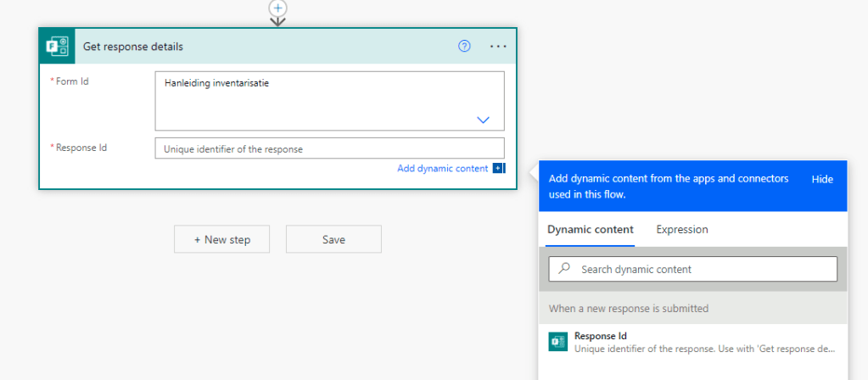Click the Microsoft Forms icon in the action header
The height and width of the screenshot is (380, 868).
[58, 47]
